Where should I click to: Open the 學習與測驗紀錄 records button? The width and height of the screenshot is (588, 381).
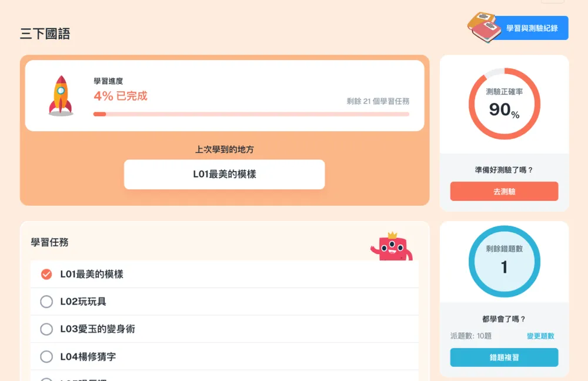point(532,28)
